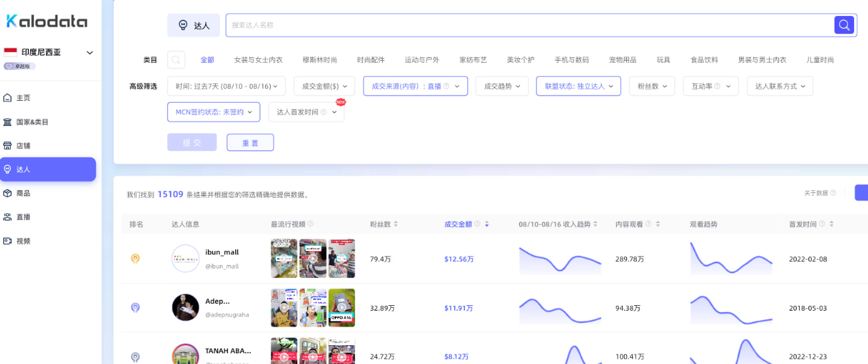Open the 达人联系方式 filter dropdown
Viewport: 868px width, 364px height.
click(x=780, y=86)
